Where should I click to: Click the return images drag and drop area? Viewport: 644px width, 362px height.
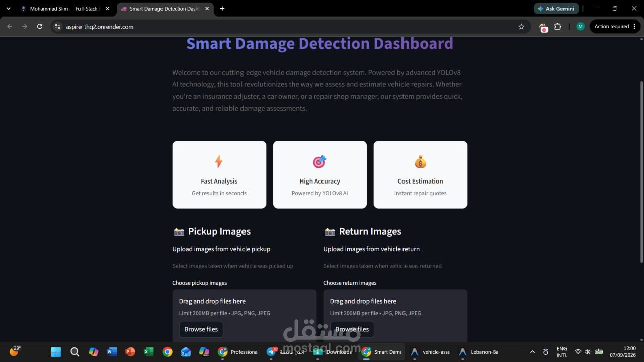point(395,316)
